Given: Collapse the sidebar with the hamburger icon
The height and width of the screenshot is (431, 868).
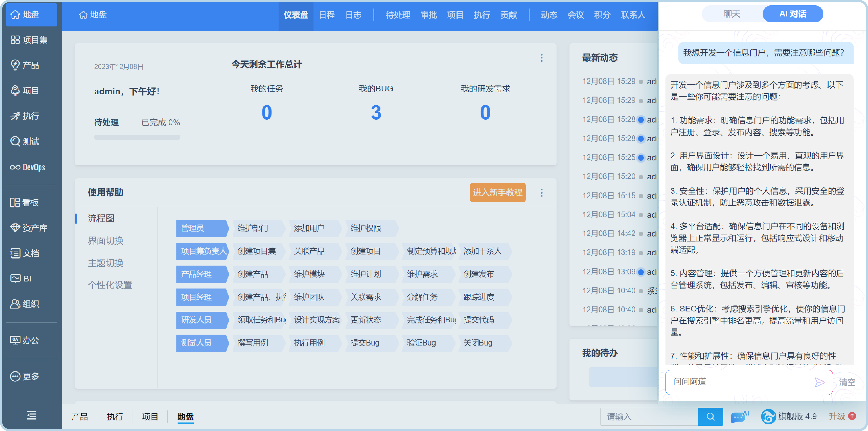Looking at the screenshot, I should (32, 415).
